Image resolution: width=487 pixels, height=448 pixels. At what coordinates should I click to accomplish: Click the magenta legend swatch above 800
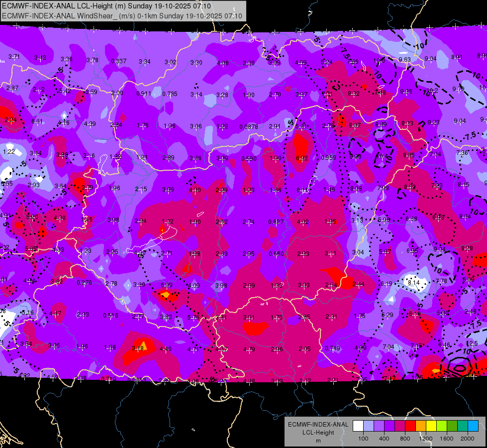point(400,426)
